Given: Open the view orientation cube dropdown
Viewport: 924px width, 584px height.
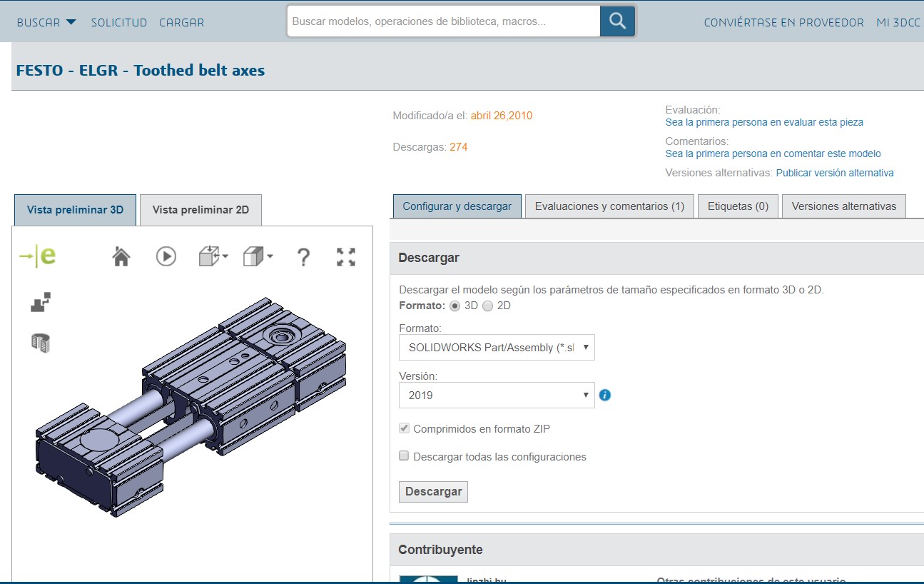Looking at the screenshot, I should [x=213, y=256].
